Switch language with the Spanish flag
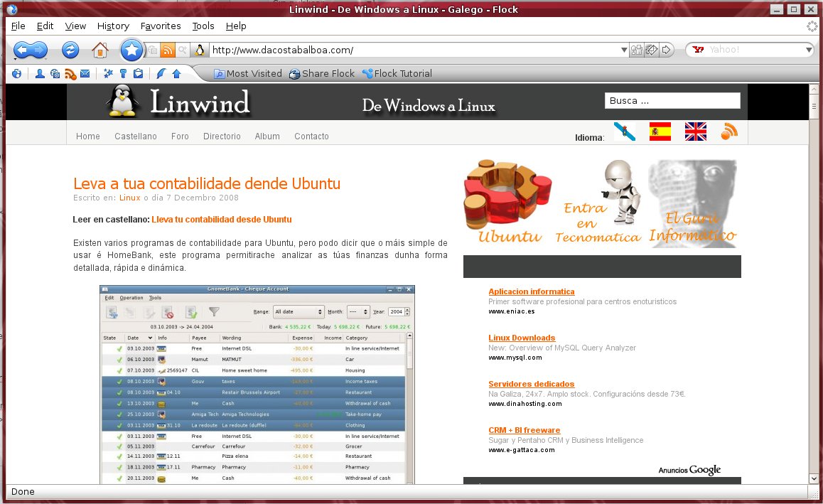The width and height of the screenshot is (823, 504). [660, 132]
